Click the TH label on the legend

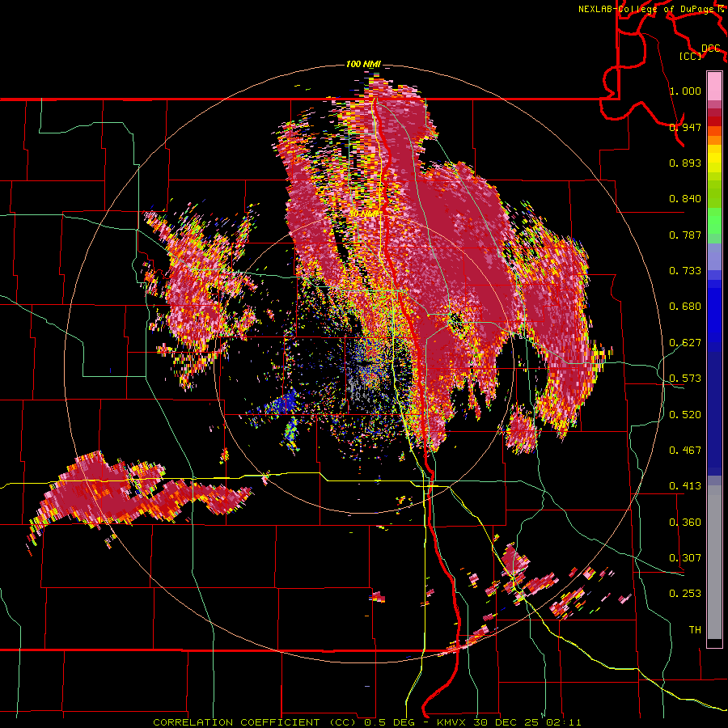(x=695, y=630)
